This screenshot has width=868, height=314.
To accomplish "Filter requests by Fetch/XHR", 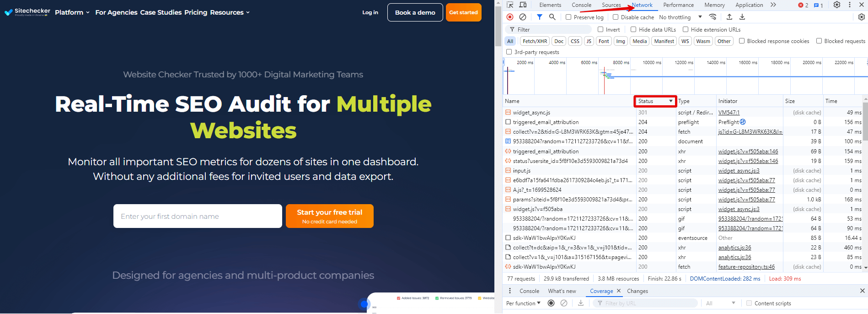I will pos(535,41).
